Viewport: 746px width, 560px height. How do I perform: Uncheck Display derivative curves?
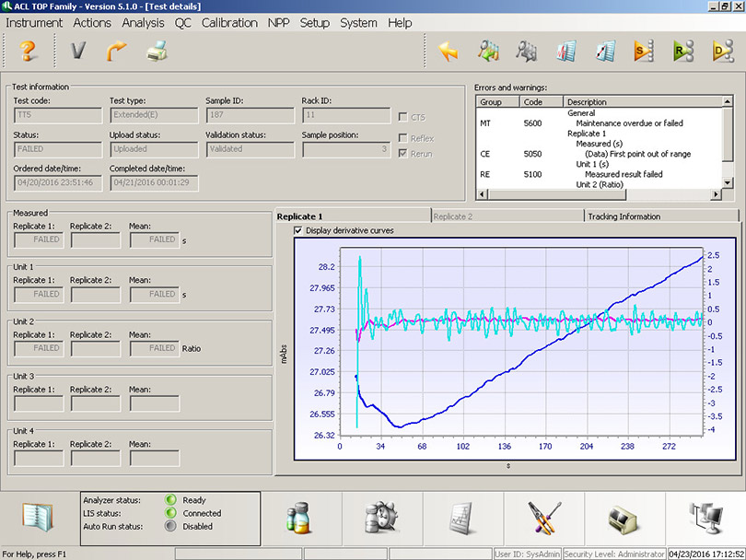coord(298,230)
